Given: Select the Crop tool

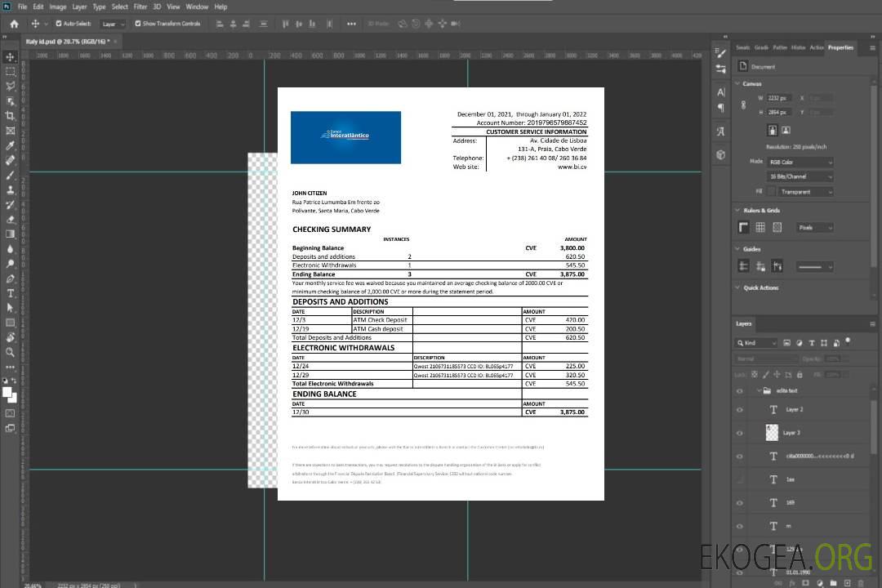Looking at the screenshot, I should coord(10,116).
